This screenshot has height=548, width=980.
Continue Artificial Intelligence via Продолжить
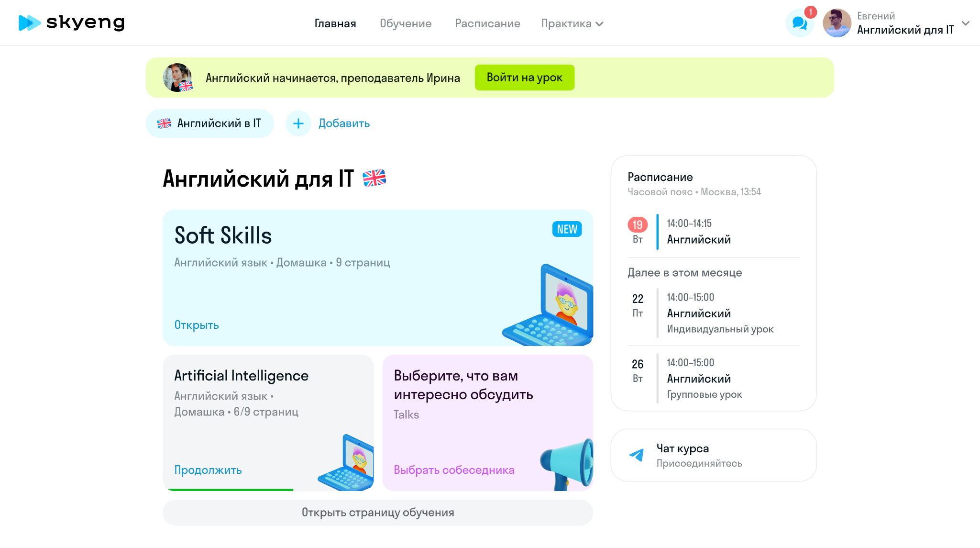pos(207,470)
